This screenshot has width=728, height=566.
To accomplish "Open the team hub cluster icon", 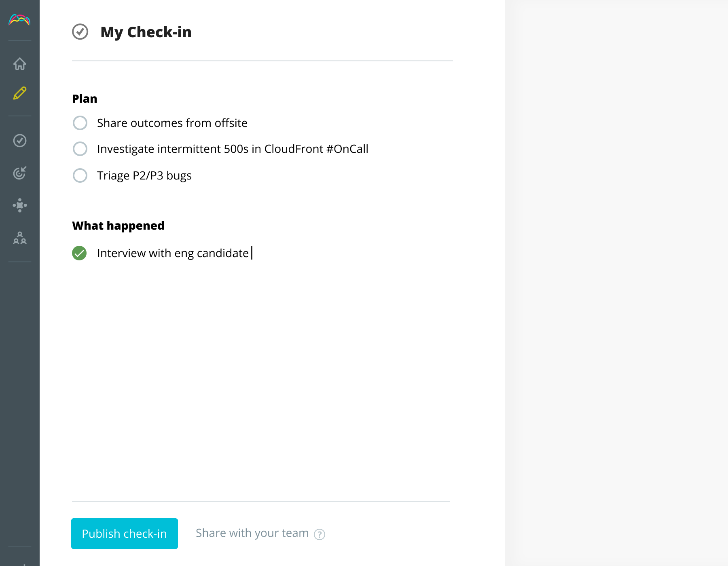I will [x=19, y=205].
